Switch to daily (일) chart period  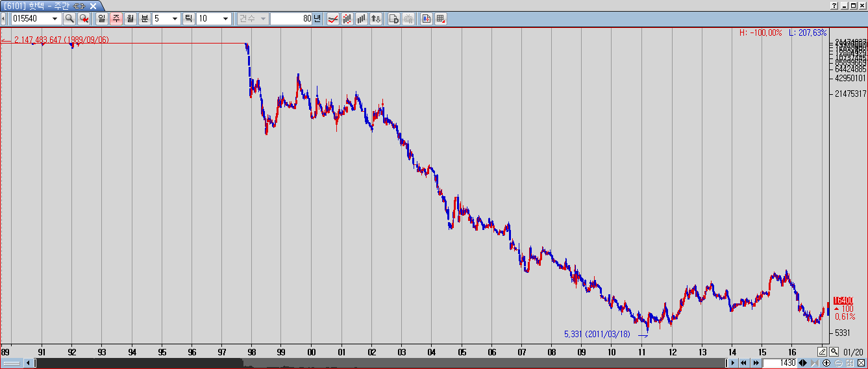coord(102,19)
